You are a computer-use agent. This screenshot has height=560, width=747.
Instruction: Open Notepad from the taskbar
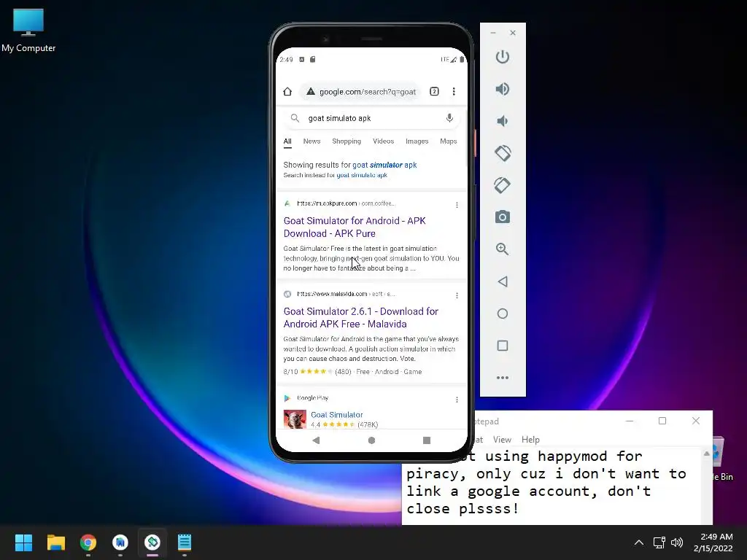point(185,542)
